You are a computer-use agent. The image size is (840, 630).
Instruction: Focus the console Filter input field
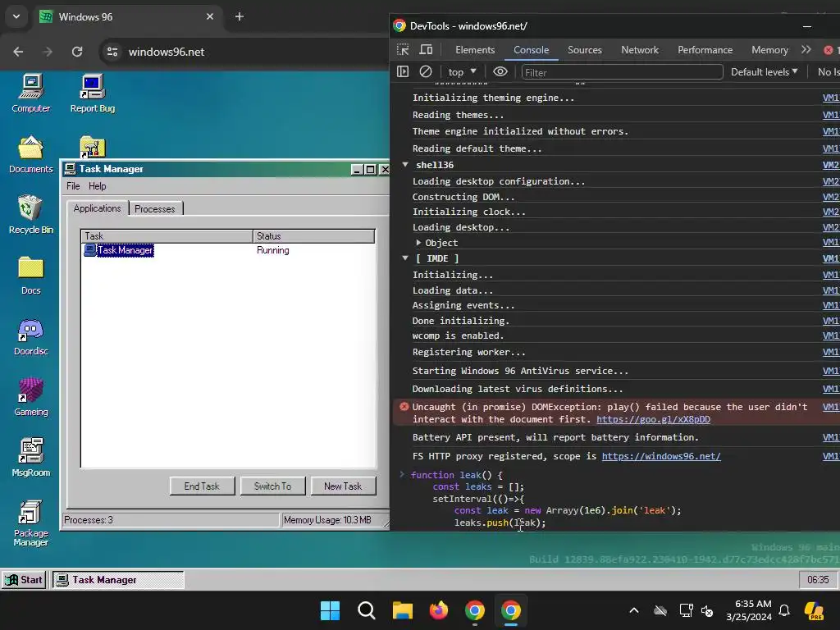coord(622,72)
